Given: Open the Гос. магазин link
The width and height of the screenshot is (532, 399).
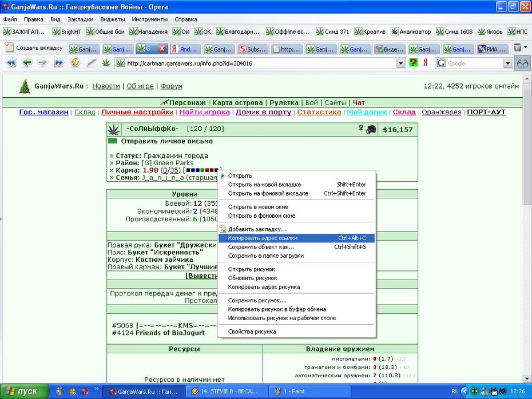Looking at the screenshot, I should [44, 112].
